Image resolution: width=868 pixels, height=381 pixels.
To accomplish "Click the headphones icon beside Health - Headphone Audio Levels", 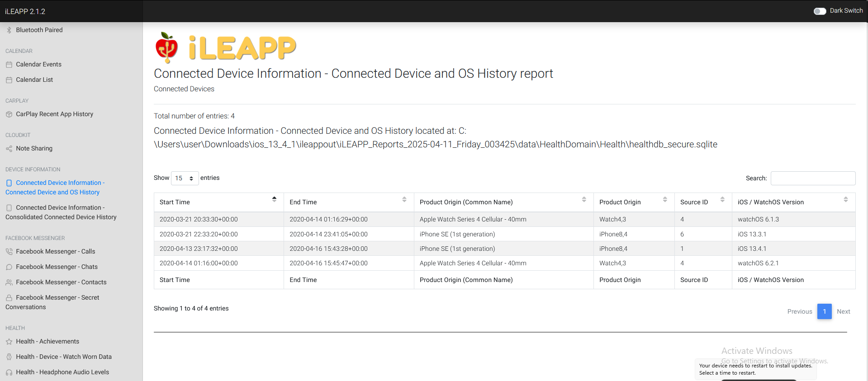I will tap(9, 372).
